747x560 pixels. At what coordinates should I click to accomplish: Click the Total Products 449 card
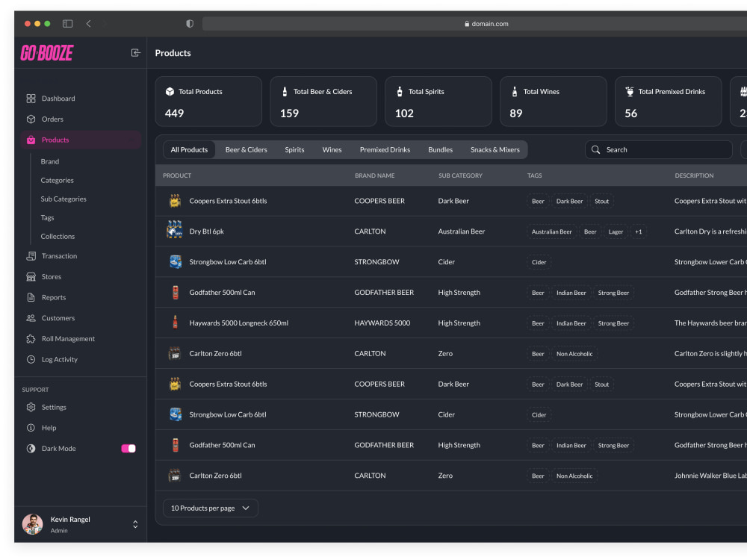point(208,102)
